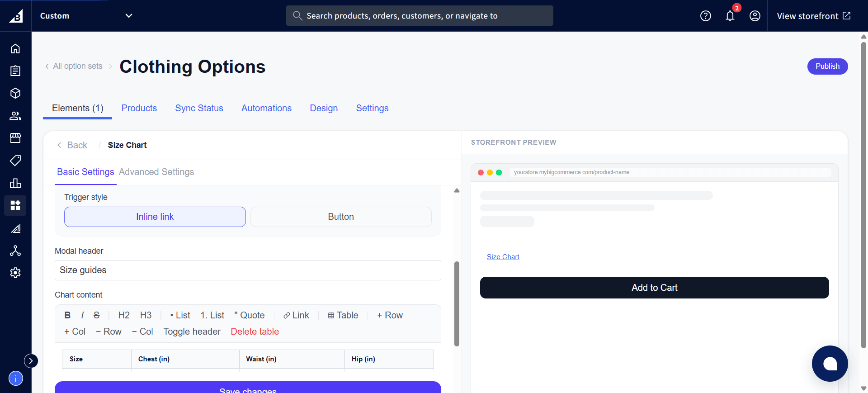Click the settings panel scrollbar thumb

457,304
